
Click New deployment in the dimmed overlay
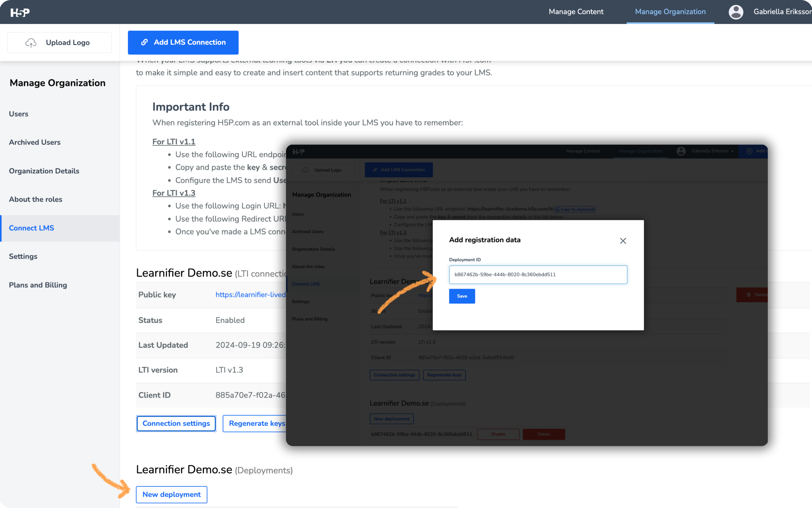point(392,419)
